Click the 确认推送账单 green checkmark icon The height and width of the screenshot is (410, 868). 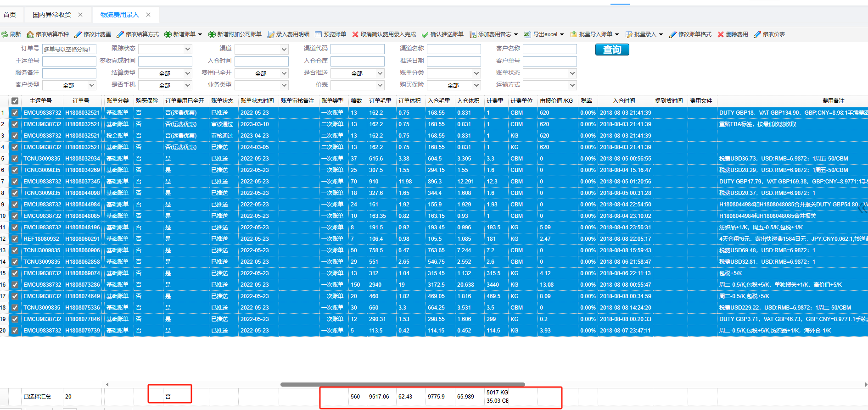point(425,34)
